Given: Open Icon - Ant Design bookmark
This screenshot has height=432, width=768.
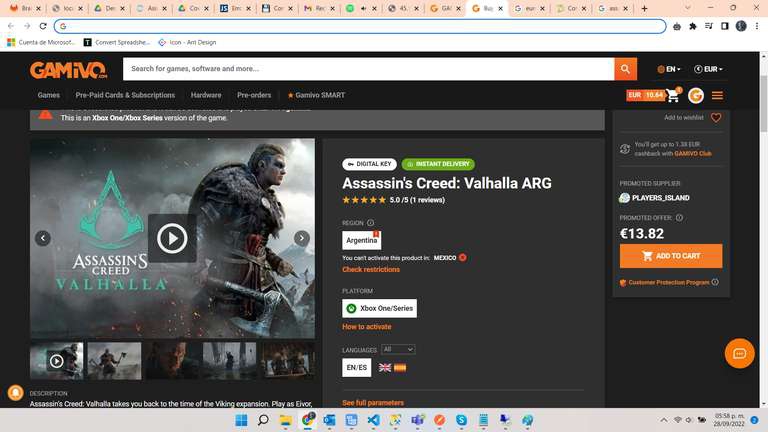Looking at the screenshot, I should coord(187,42).
